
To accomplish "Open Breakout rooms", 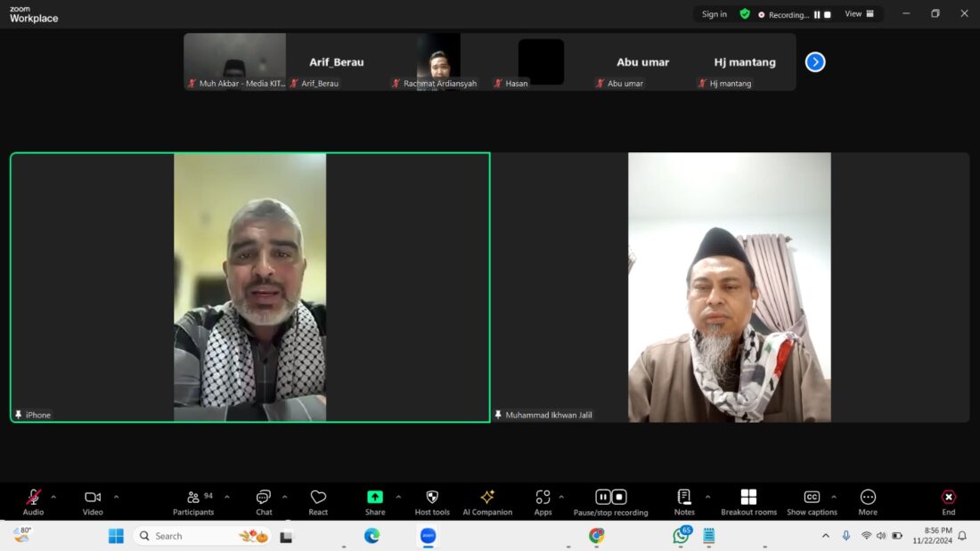I will coord(748,502).
